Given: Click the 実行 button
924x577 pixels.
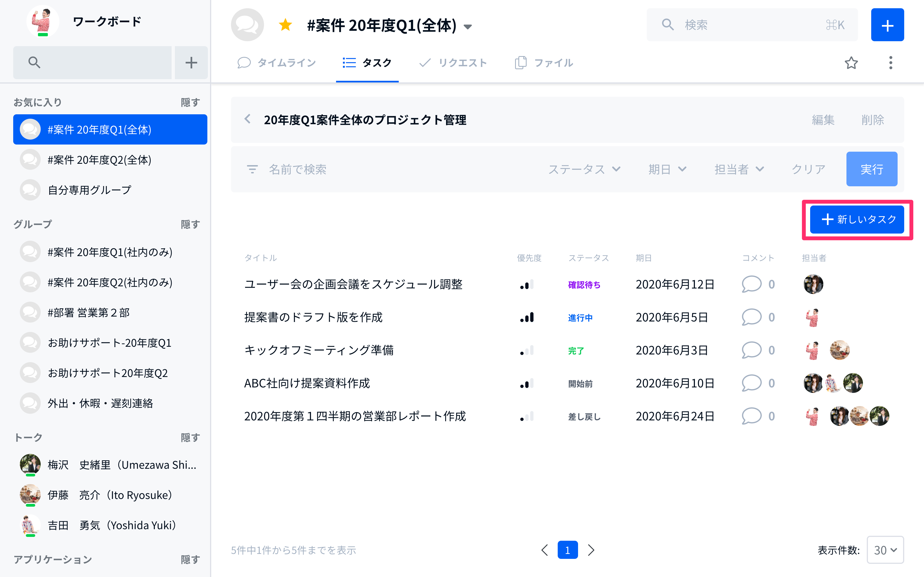Looking at the screenshot, I should (872, 169).
